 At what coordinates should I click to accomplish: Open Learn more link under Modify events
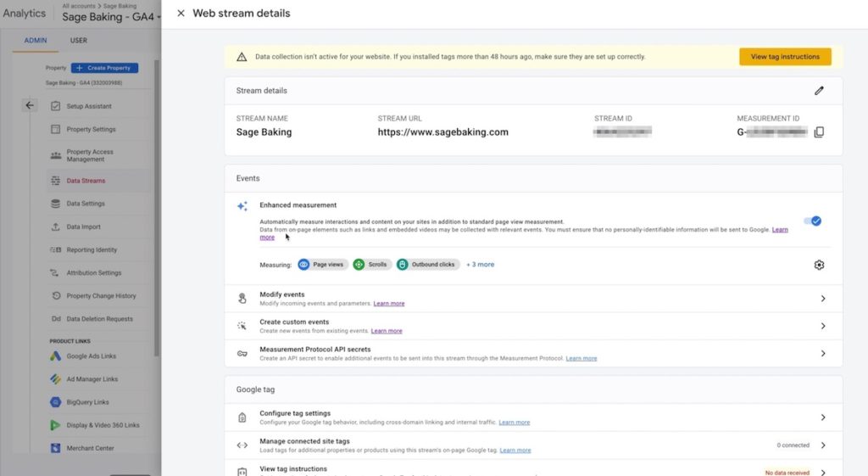click(388, 304)
